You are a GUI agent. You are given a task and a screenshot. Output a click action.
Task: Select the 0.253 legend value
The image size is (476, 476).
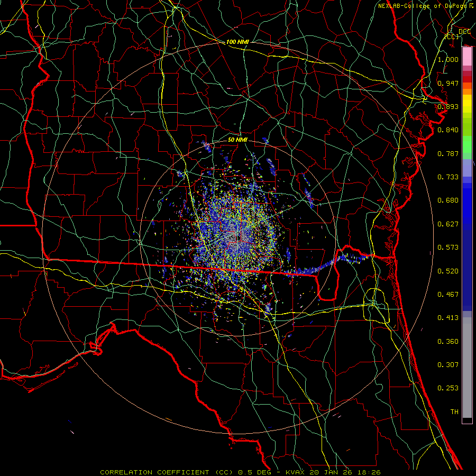(448, 388)
